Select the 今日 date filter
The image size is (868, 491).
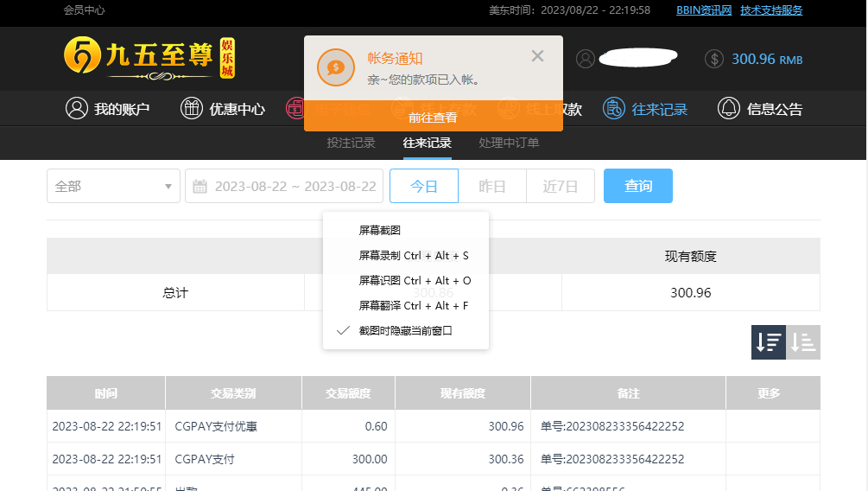[x=424, y=186]
